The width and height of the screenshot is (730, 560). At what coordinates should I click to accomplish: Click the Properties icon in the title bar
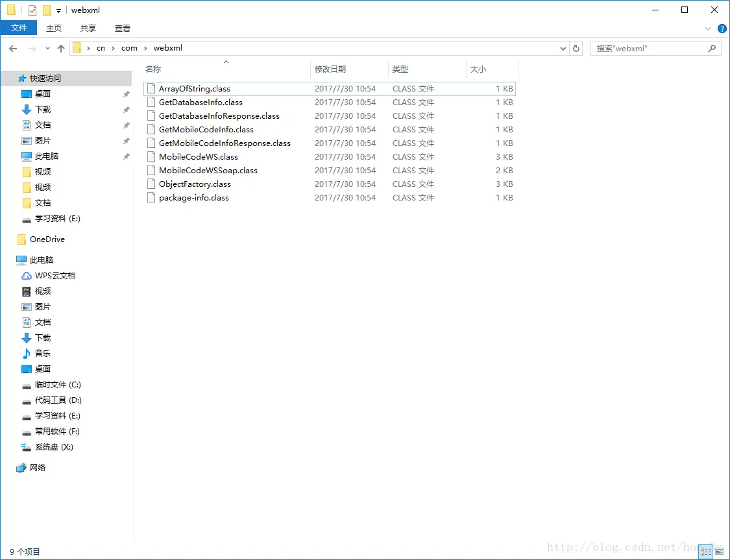[32, 10]
